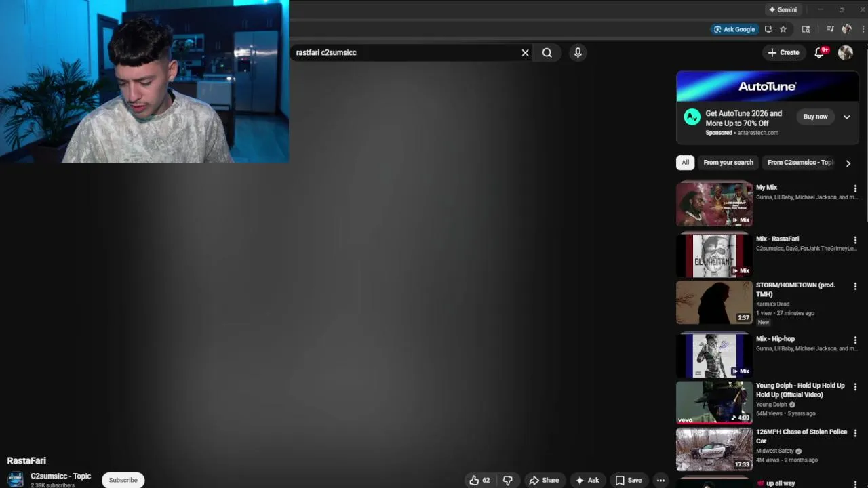The width and height of the screenshot is (868, 488).
Task: Open STORM/HOMETOWN video title
Action: tap(795, 289)
